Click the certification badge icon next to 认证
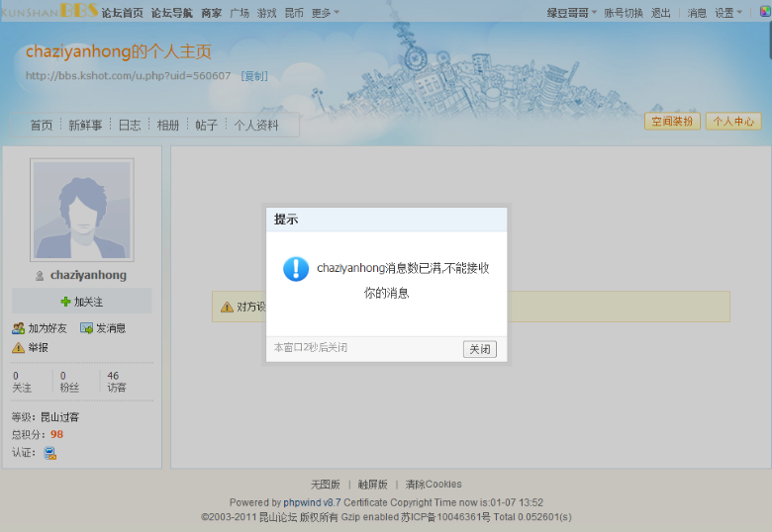The height and width of the screenshot is (532, 772). pos(49,453)
